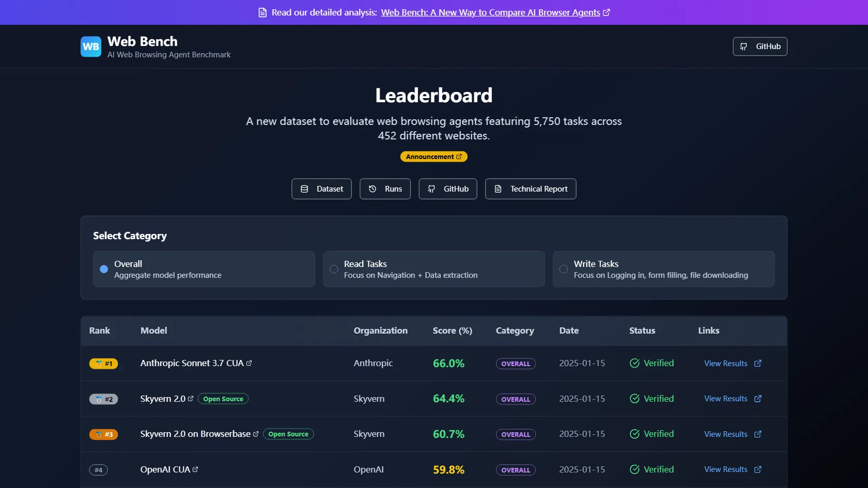868x488 pixels.
Task: Click the OVERALL badge in the Anthropic row
Action: pos(516,364)
